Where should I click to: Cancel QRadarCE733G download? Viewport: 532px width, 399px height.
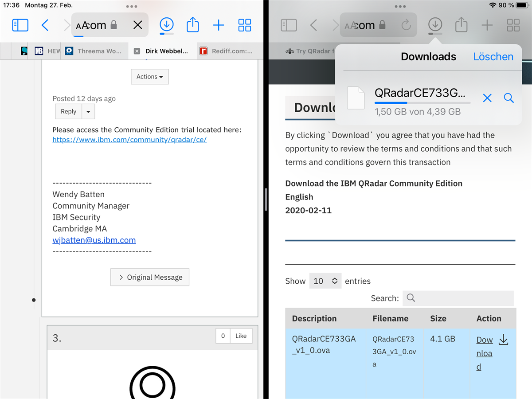pyautogui.click(x=487, y=98)
